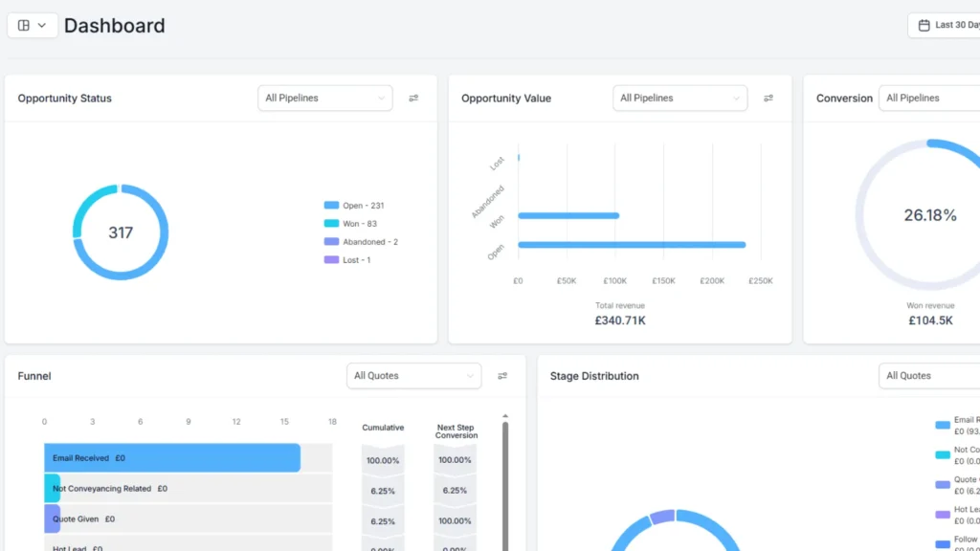Click the filter icon on Conversion panel
Viewport: 980px width, 551px height.
click(975, 98)
